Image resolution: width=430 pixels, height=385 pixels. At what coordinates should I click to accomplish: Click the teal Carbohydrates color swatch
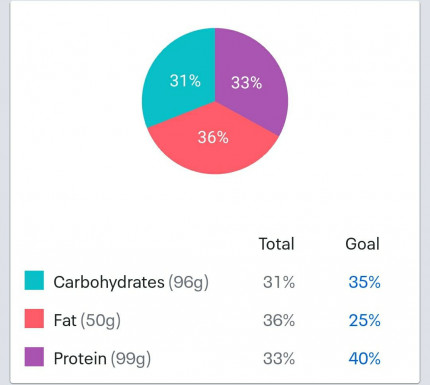click(x=34, y=280)
